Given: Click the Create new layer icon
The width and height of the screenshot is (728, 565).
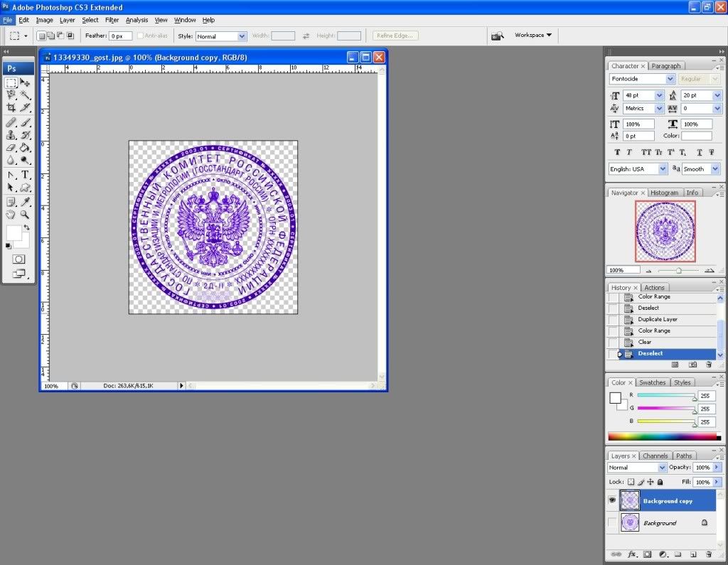Looking at the screenshot, I should coord(693,554).
